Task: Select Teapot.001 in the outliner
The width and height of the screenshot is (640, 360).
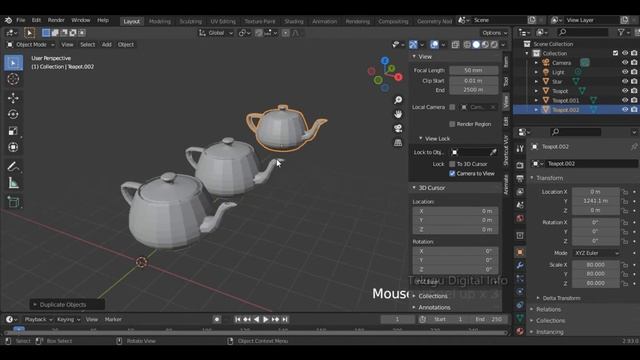Action: tap(565, 100)
